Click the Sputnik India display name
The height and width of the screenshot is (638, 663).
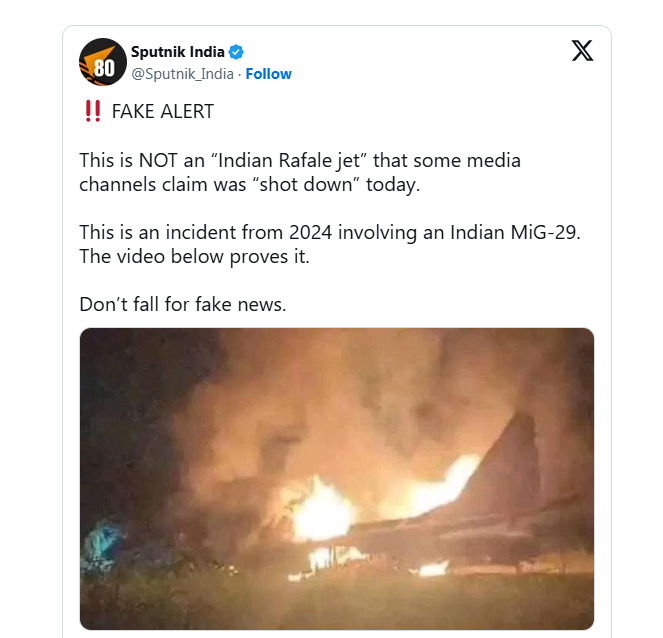178,52
